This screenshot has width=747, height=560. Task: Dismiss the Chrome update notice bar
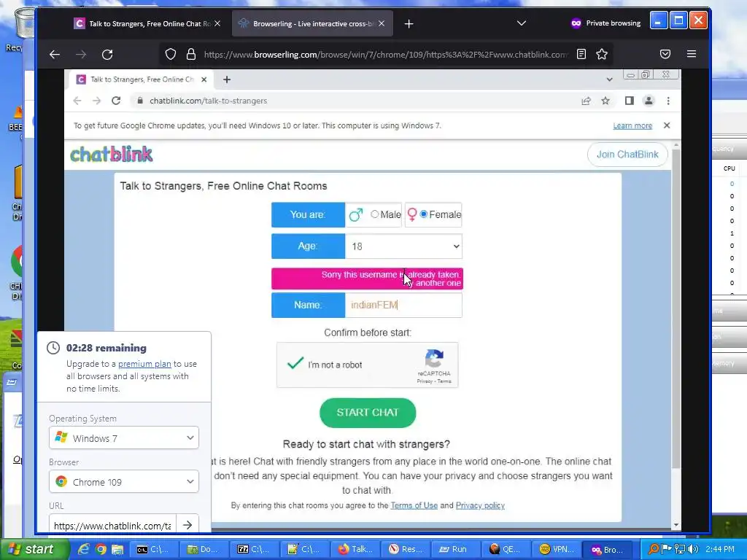pos(667,125)
